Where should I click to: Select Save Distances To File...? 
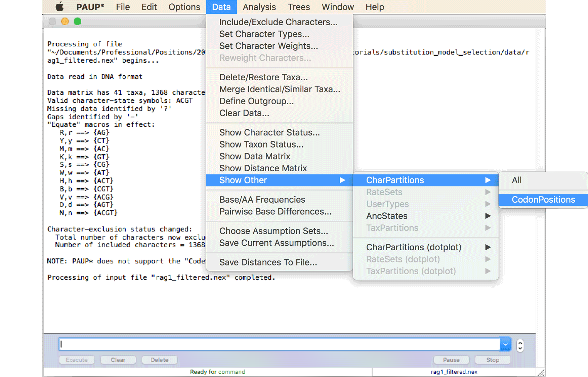tap(279, 262)
